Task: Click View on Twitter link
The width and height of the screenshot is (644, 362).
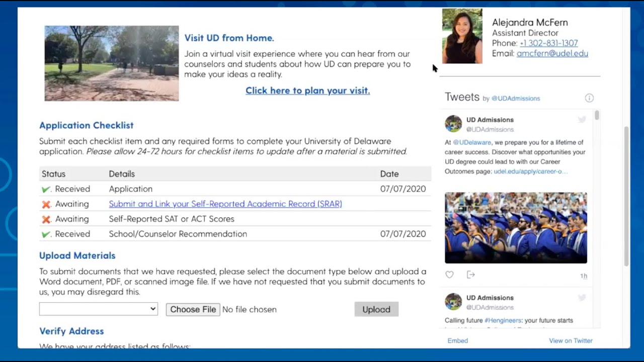Action: tap(571, 340)
